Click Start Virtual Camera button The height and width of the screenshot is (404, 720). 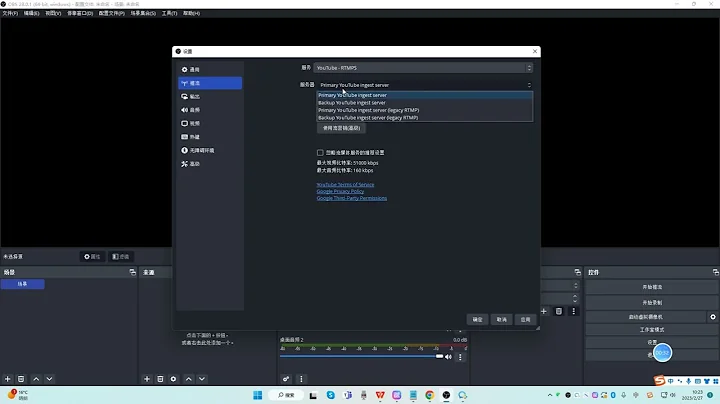tap(646, 317)
